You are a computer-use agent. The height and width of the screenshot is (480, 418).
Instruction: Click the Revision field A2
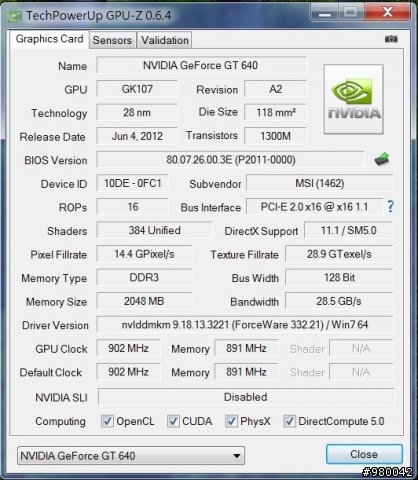275,89
